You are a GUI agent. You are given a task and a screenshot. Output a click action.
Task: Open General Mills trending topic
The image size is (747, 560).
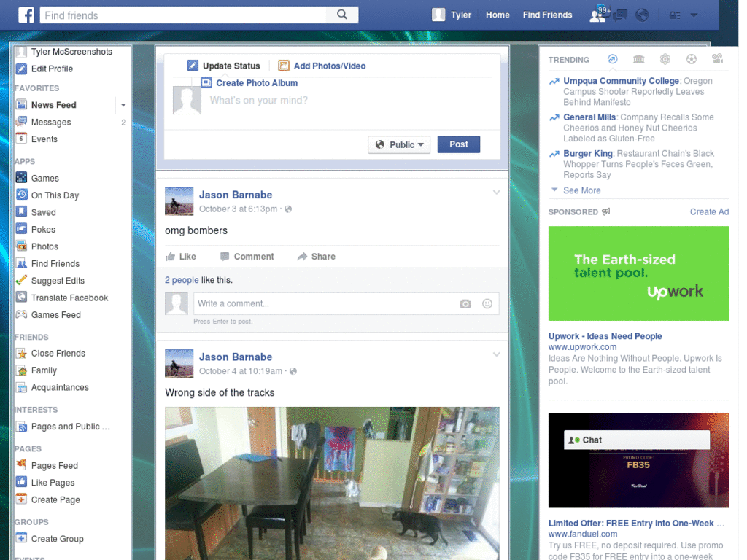coord(589,117)
